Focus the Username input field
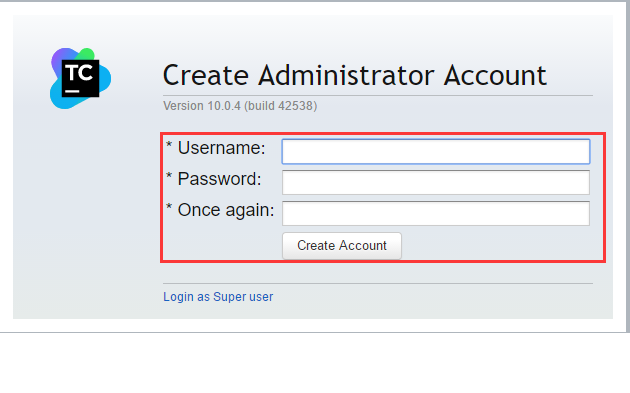 (x=436, y=151)
